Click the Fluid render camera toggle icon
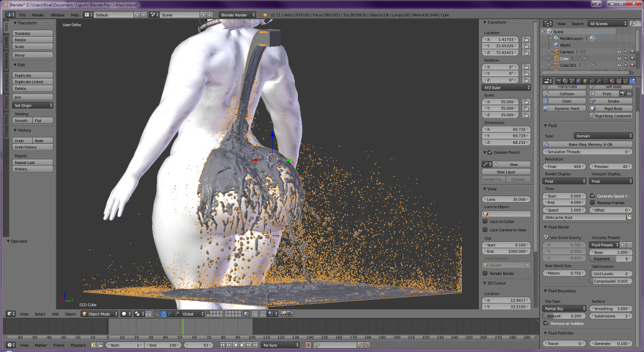 622,94
